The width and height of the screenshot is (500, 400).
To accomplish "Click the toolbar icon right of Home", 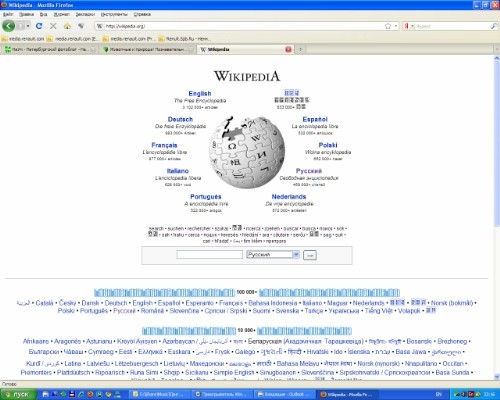I will [x=81, y=26].
